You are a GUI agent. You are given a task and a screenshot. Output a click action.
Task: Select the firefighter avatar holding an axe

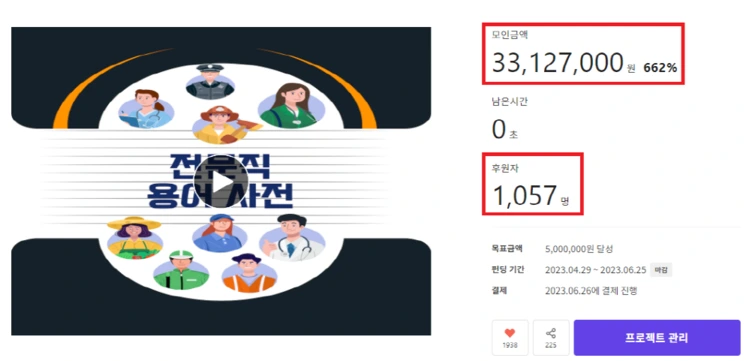(x=225, y=125)
